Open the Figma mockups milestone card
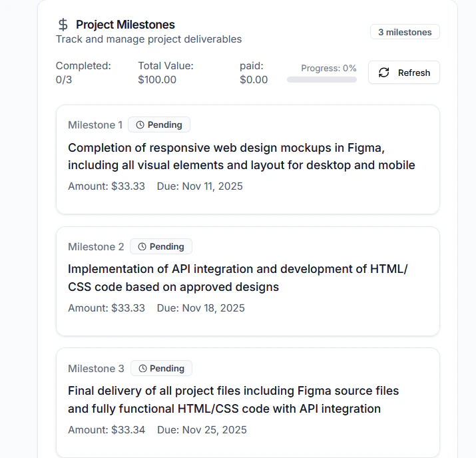 (248, 160)
